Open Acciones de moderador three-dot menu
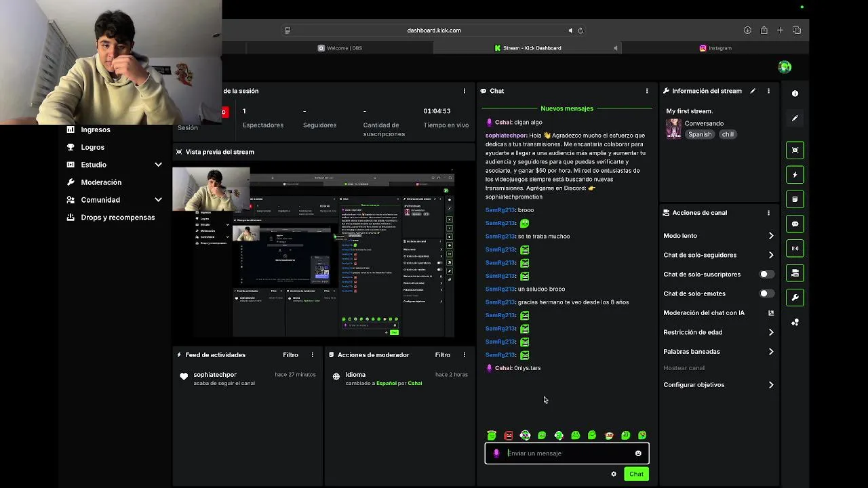The image size is (868, 488). pyautogui.click(x=465, y=355)
